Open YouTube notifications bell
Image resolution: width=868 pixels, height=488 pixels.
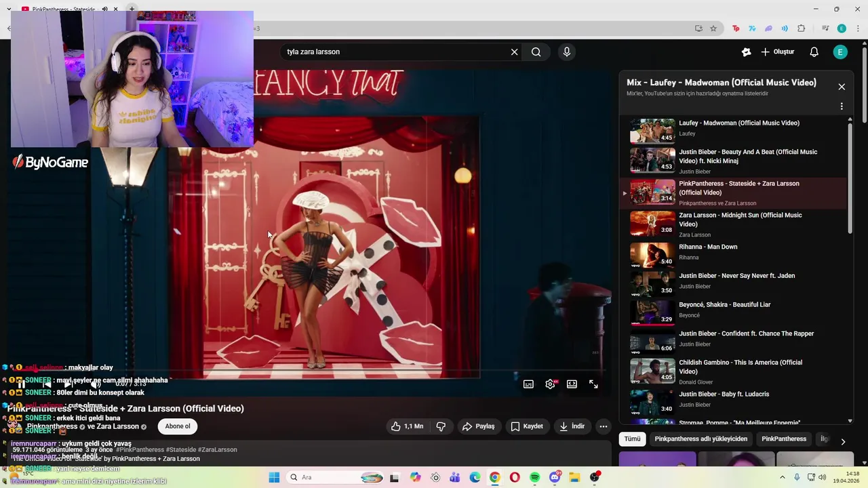pos(814,52)
